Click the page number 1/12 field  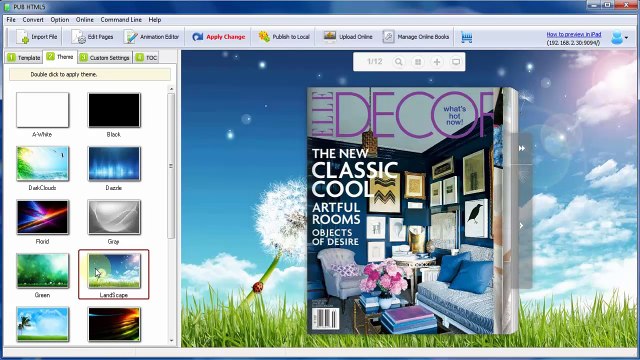374,62
